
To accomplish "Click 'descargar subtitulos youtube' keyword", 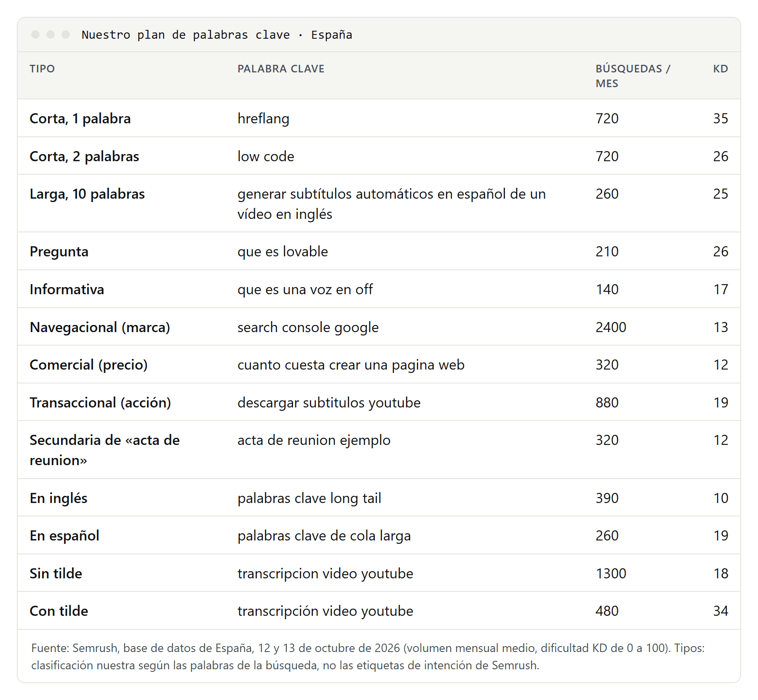I will (x=329, y=403).
